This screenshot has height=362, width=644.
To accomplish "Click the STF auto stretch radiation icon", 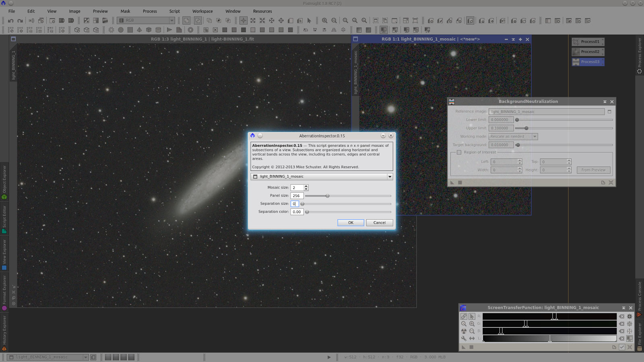I will point(464,331).
